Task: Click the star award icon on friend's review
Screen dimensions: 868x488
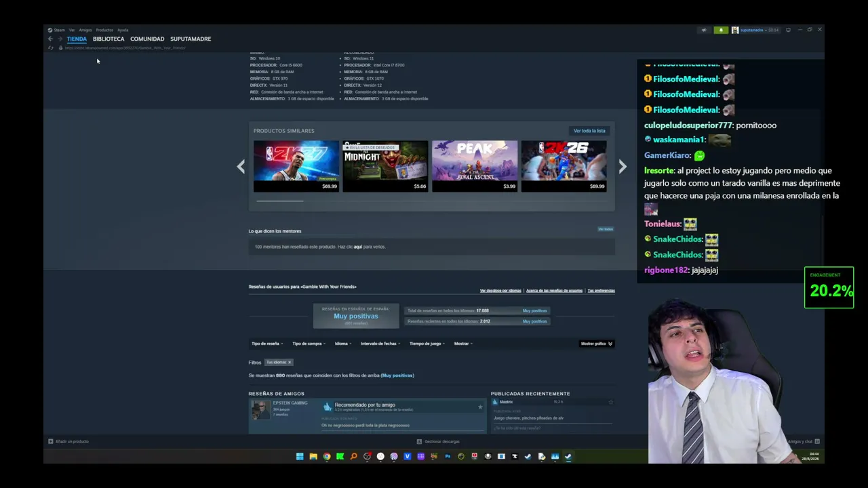Action: click(x=480, y=407)
